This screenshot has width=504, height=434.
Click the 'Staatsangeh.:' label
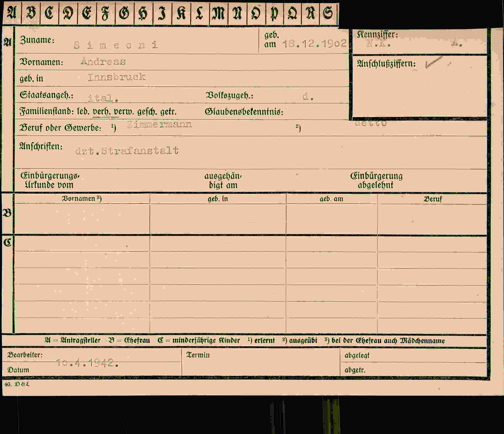pos(46,95)
